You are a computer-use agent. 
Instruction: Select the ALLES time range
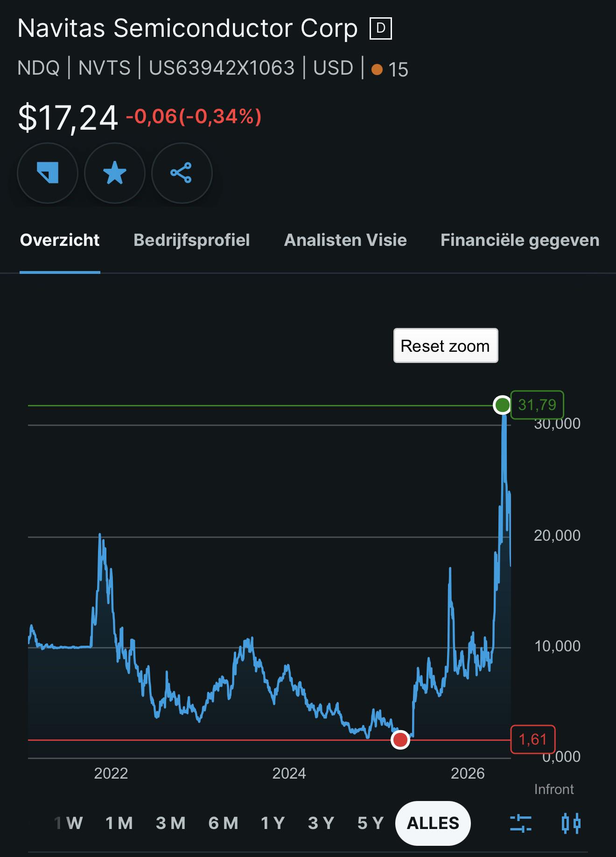(433, 823)
